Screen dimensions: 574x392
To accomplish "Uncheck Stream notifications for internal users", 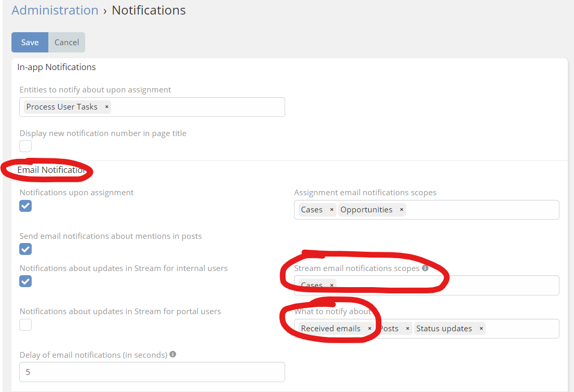I will pyautogui.click(x=25, y=281).
